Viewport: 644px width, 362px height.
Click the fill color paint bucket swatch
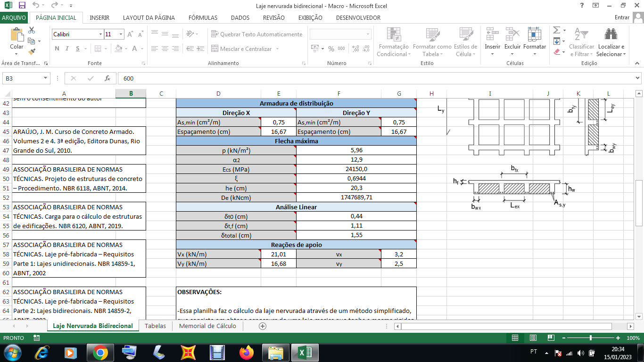pos(118,49)
